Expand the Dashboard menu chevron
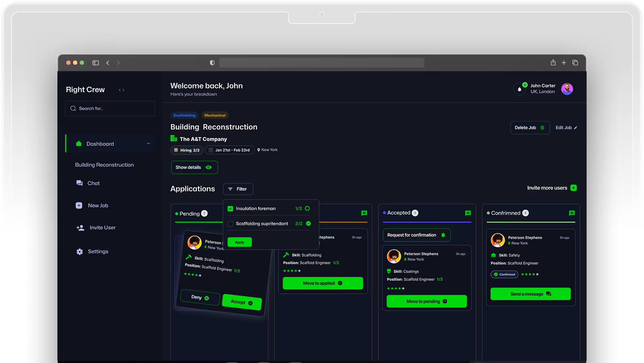Viewport: 644px width, 363px height. pyautogui.click(x=148, y=144)
